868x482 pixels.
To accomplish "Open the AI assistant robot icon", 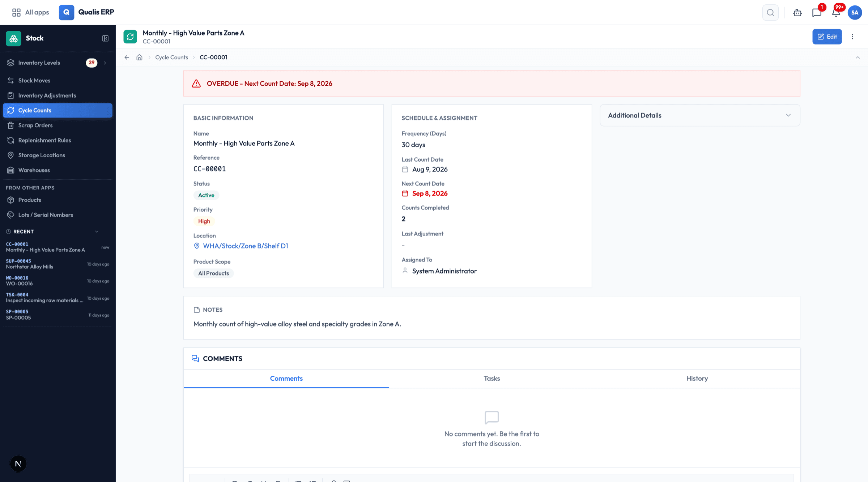I will [x=797, y=13].
